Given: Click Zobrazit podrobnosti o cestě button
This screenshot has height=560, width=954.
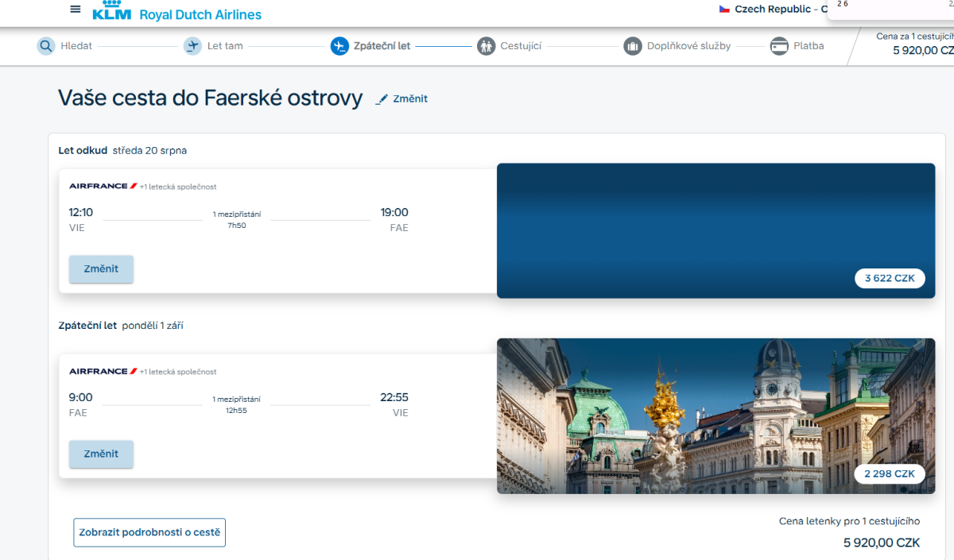Looking at the screenshot, I should 149,532.
